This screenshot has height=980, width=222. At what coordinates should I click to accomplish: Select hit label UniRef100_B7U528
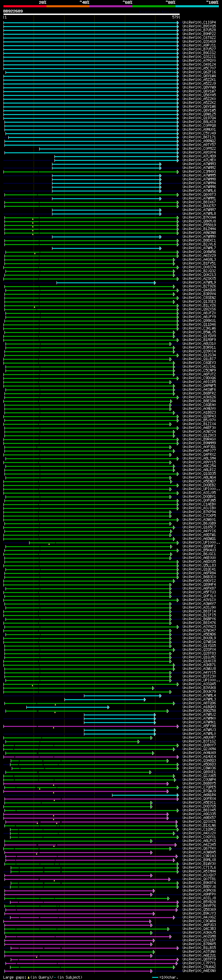199,30
